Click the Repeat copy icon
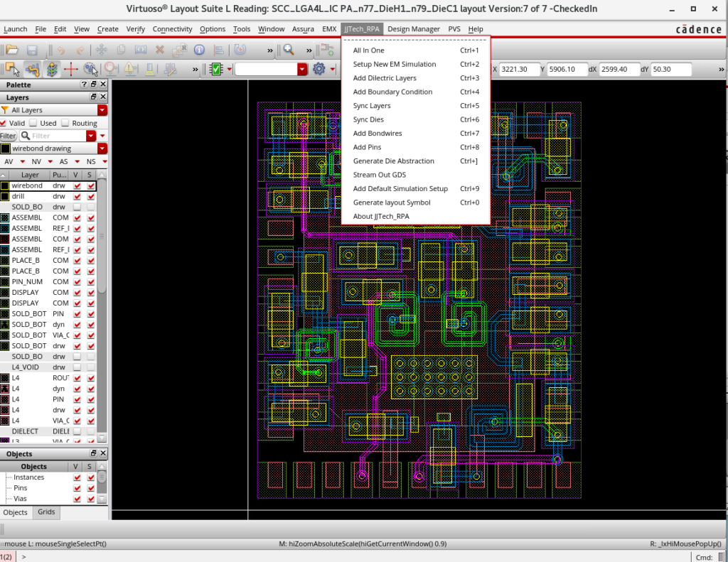Image resolution: width=728 pixels, height=562 pixels. point(180,50)
